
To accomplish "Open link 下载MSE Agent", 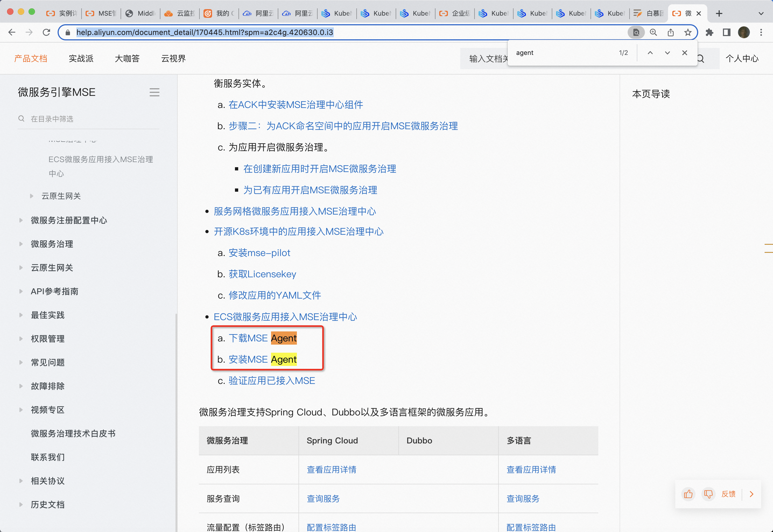I will (x=262, y=338).
